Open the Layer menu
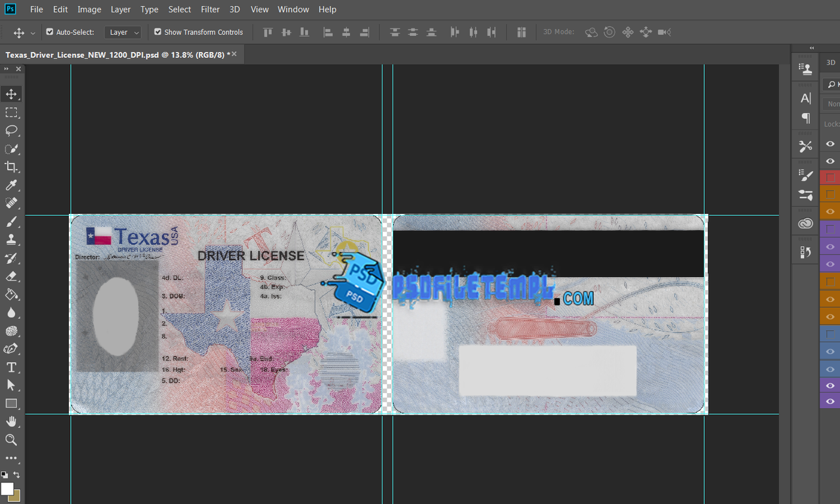This screenshot has height=504, width=840. [x=121, y=9]
